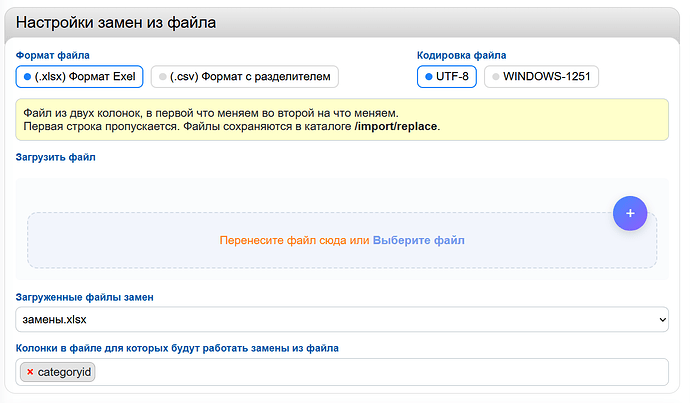Choose the (.csv) Формат с разделителем format
The height and width of the screenshot is (403, 690).
click(245, 77)
